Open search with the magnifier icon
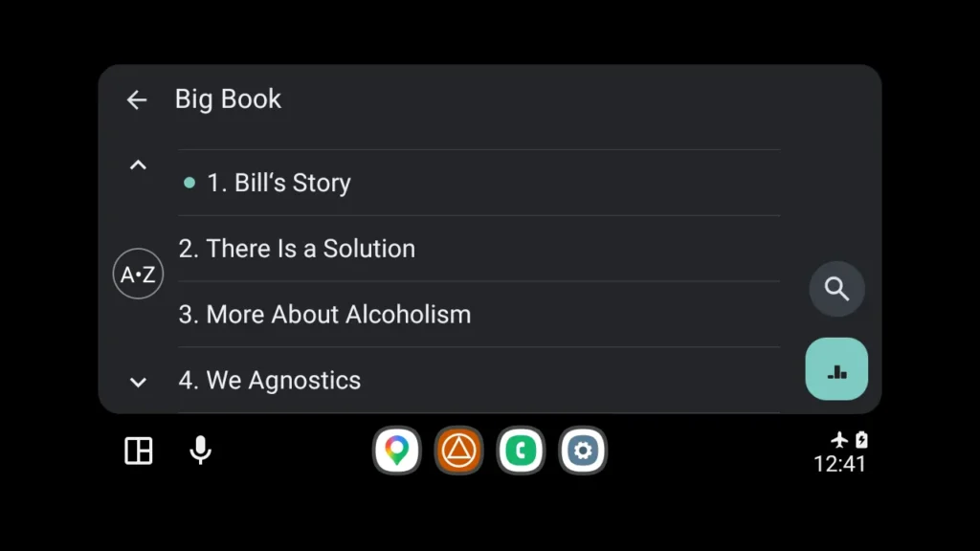This screenshot has width=980, height=551. click(x=836, y=289)
